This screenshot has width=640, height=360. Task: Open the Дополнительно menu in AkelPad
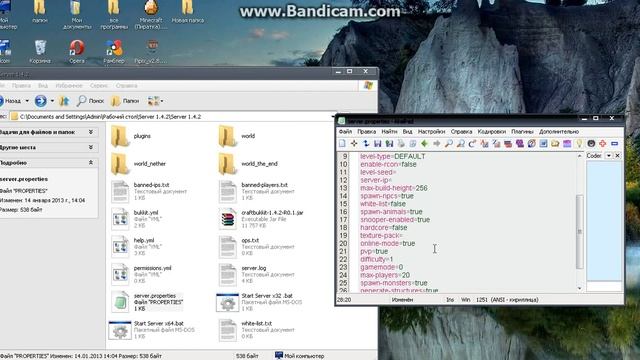[559, 131]
